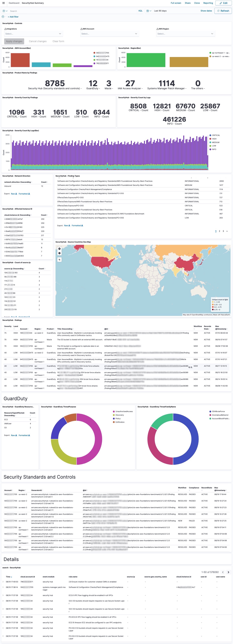This screenshot has height=644, width=233.
Task: Go to page 2 of Finding Types
Action: 220,231
